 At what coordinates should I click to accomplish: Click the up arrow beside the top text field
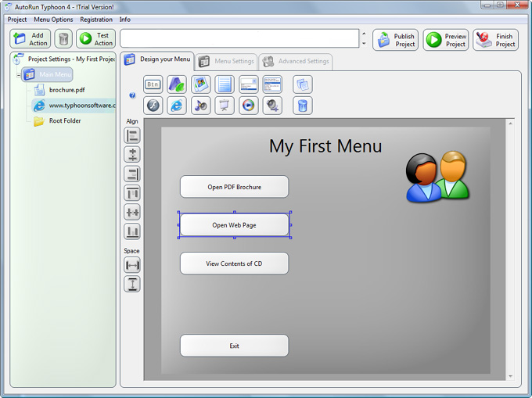pyautogui.click(x=363, y=34)
